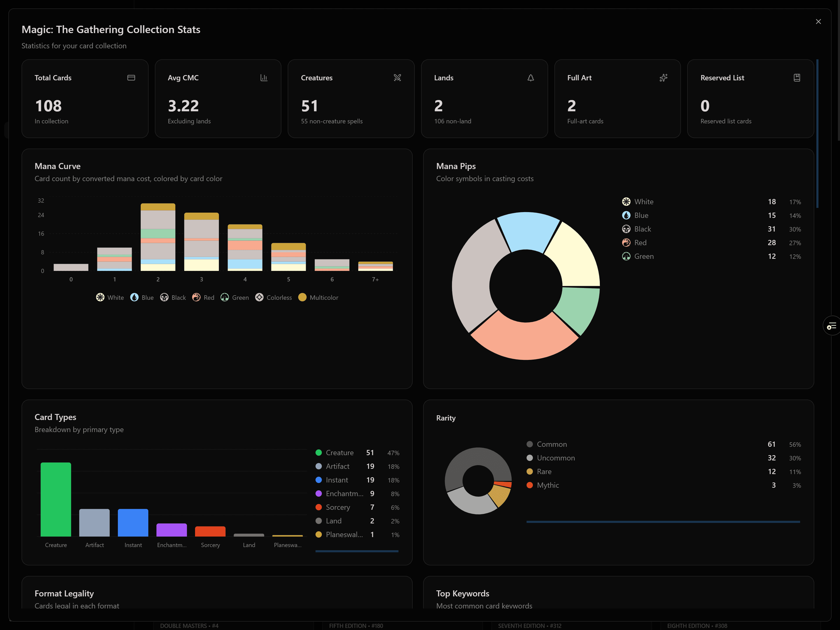
Task: Click the Green mana row in Mana Pips
Action: [x=644, y=256]
